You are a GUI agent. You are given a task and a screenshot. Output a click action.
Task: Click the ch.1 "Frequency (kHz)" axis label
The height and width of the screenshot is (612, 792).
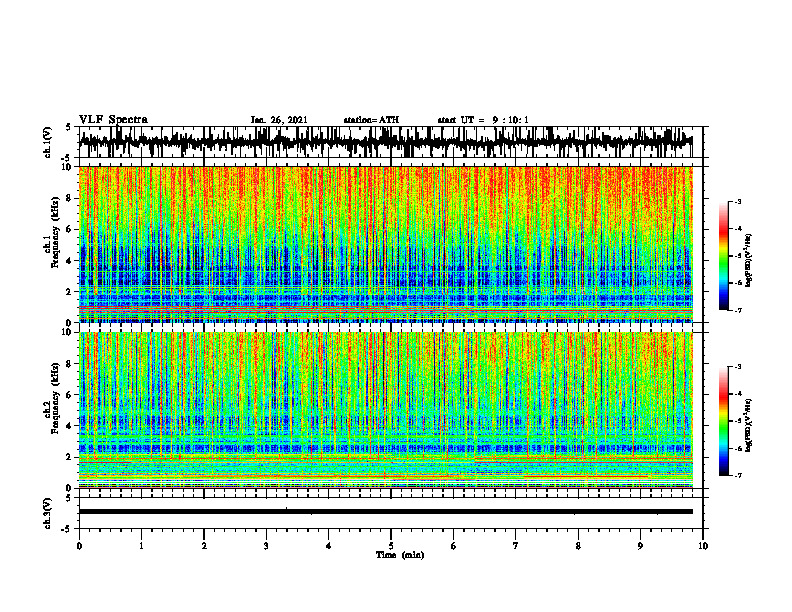[55, 232]
